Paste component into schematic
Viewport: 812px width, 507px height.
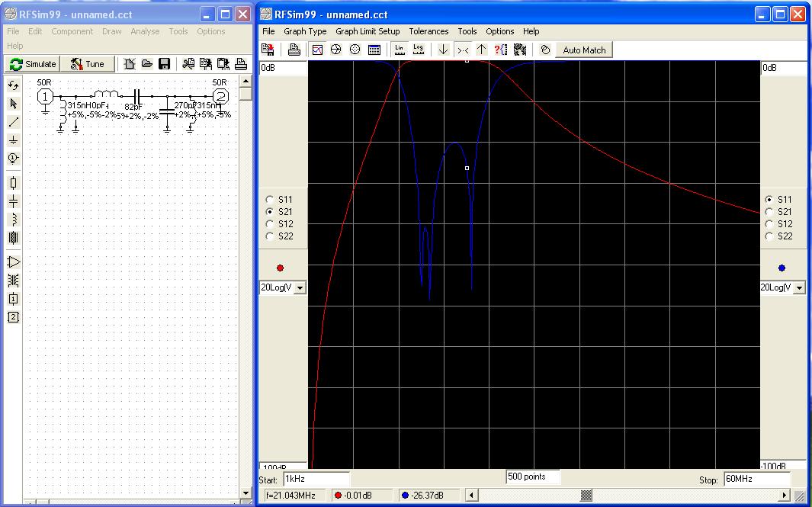click(x=223, y=64)
